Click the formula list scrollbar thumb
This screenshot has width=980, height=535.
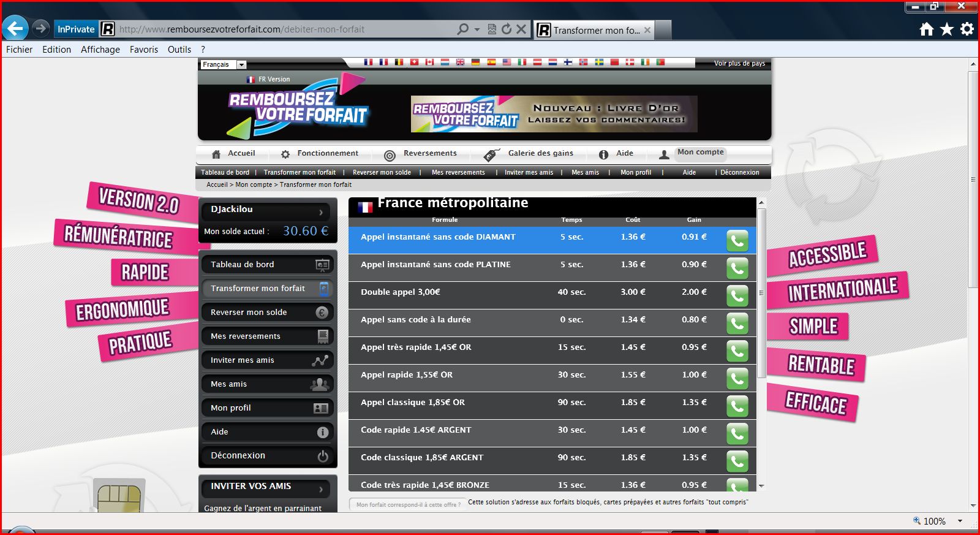point(761,292)
